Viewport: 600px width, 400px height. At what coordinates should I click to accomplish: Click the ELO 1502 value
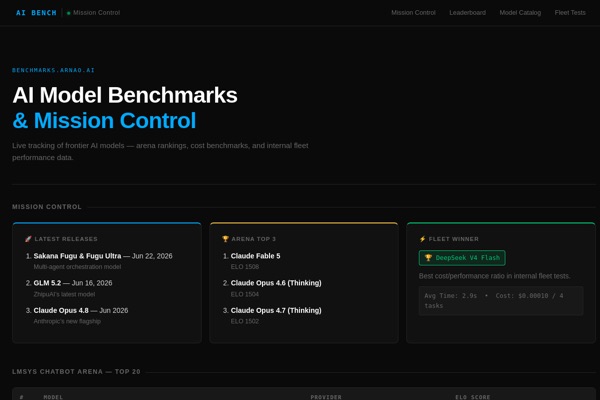click(x=245, y=321)
